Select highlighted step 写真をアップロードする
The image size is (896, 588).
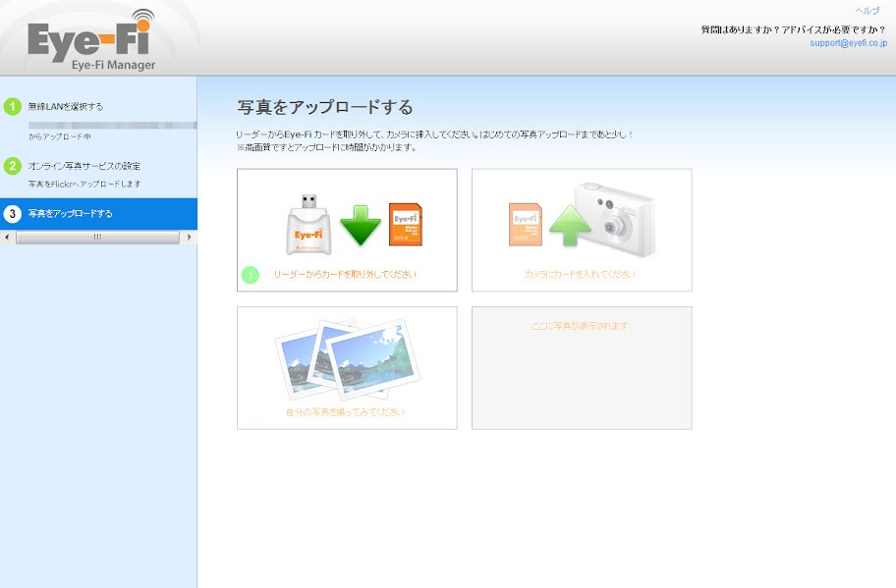(x=70, y=213)
